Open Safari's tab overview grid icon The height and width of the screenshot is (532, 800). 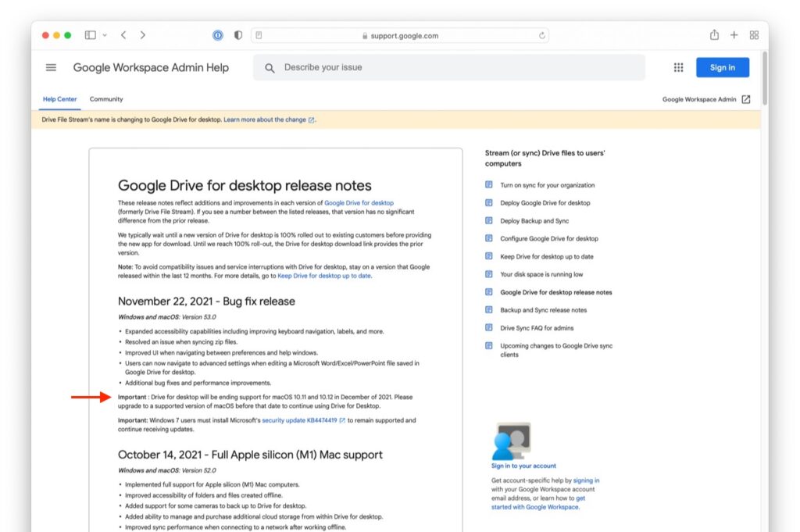pyautogui.click(x=753, y=34)
